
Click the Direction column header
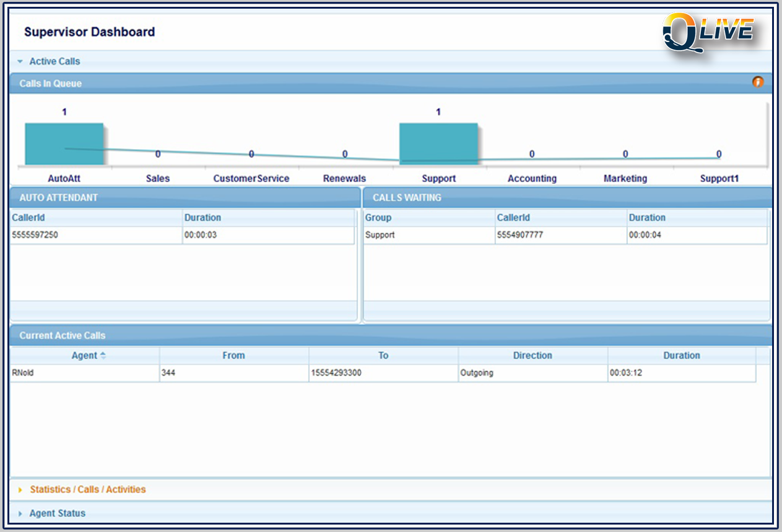pyautogui.click(x=532, y=356)
